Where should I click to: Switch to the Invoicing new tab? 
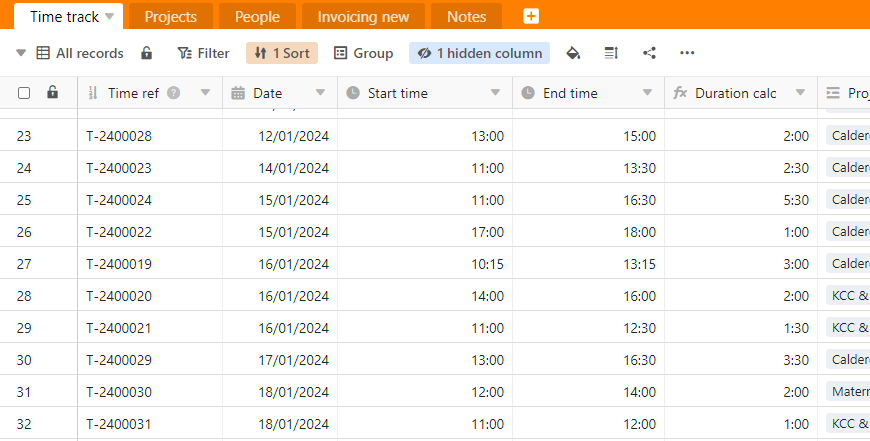(x=363, y=17)
